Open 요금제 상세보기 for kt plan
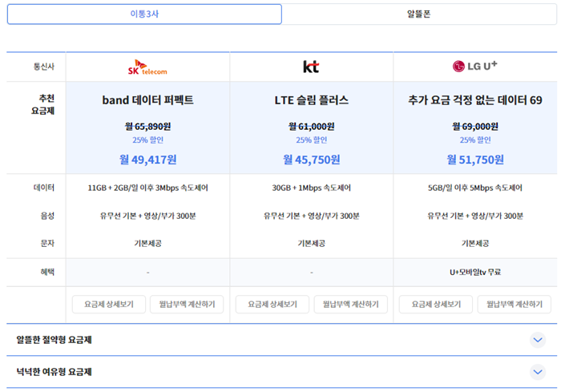 [x=272, y=305]
